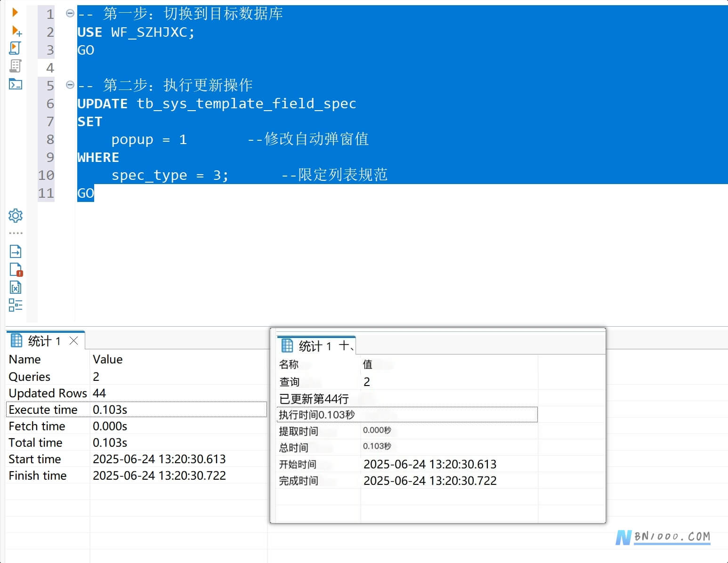Click the popup = 1 assignment line
This screenshot has height=563, width=728.
[149, 139]
